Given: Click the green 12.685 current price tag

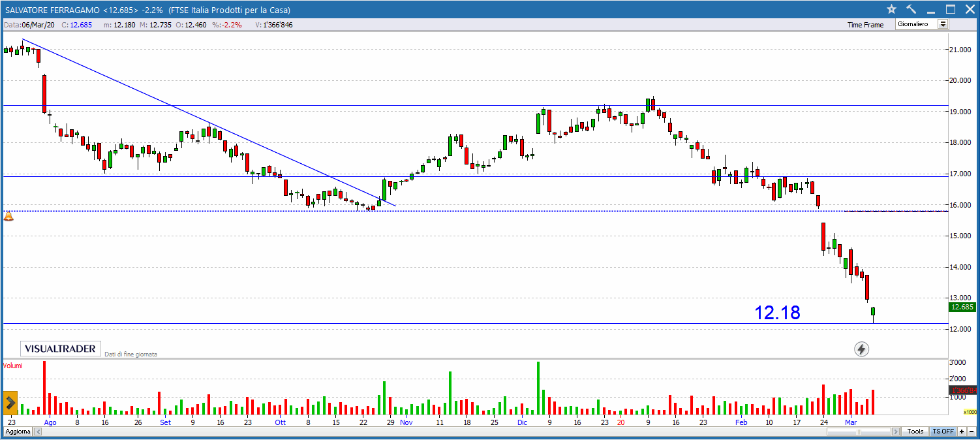Looking at the screenshot, I should 962,307.
